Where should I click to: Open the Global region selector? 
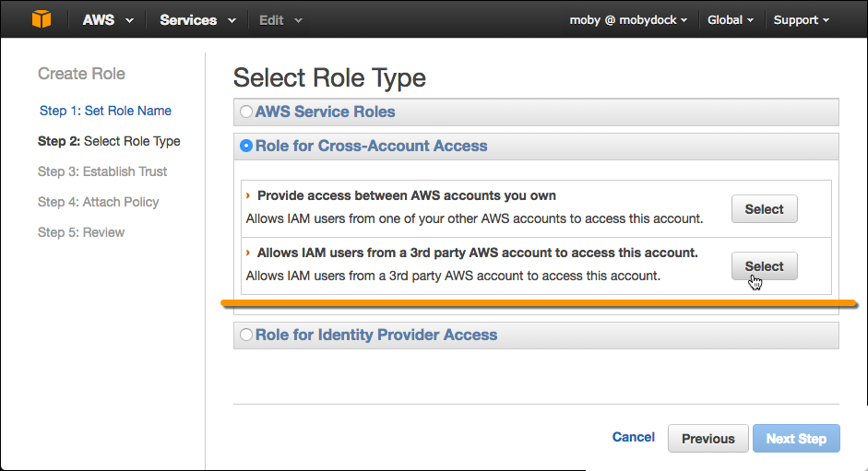tap(731, 20)
